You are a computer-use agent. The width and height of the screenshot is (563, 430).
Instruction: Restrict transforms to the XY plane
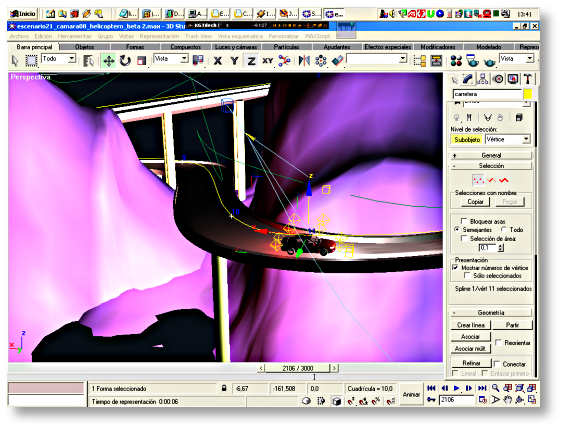[267, 60]
